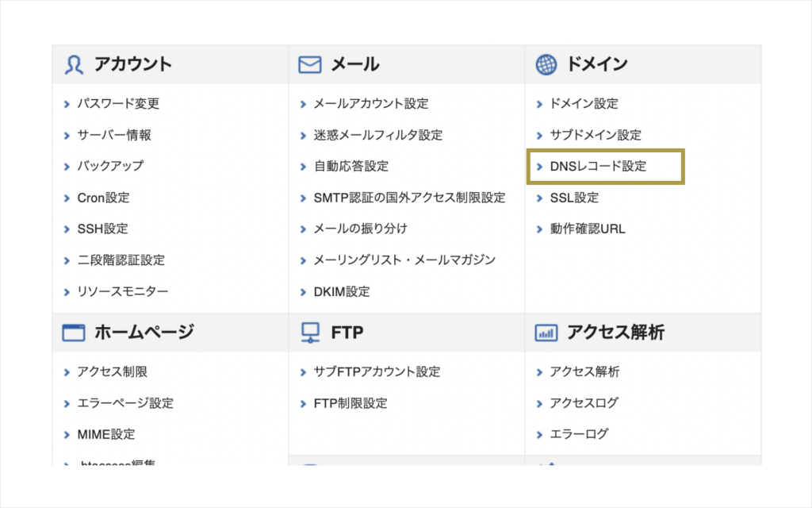The width and height of the screenshot is (812, 508).
Task: Click the FTP section monitor icon
Action: point(310,333)
